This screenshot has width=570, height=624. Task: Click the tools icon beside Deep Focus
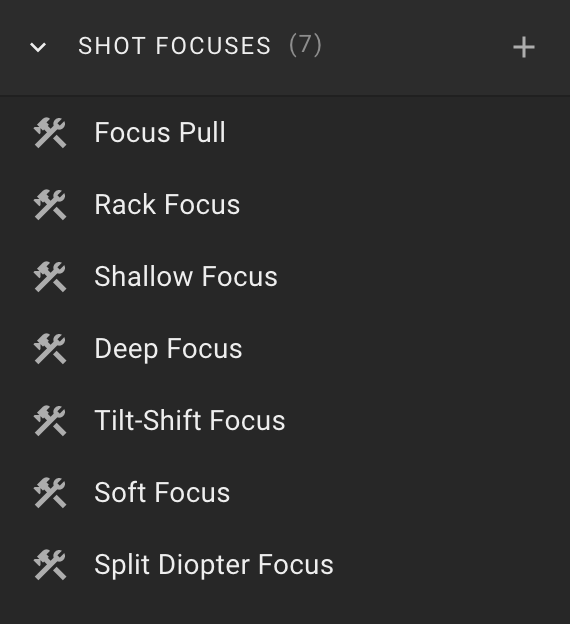point(50,349)
